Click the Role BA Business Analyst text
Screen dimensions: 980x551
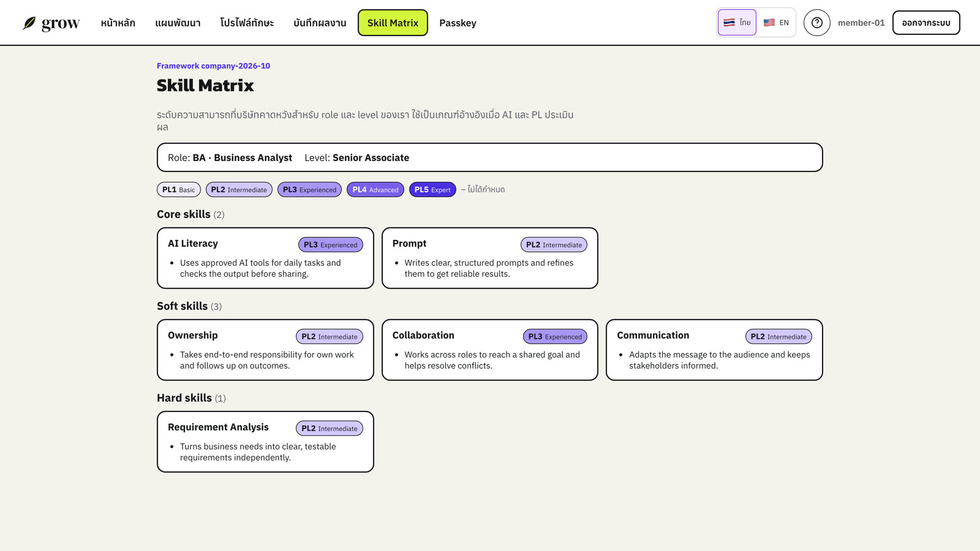pyautogui.click(x=230, y=158)
